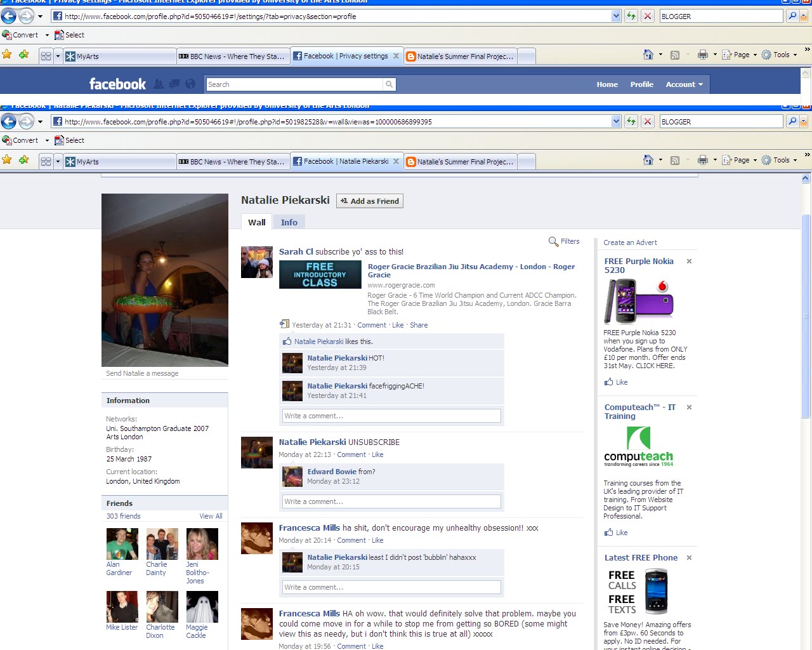Click Add as Friend button
This screenshot has height=650, width=812.
pyautogui.click(x=370, y=201)
